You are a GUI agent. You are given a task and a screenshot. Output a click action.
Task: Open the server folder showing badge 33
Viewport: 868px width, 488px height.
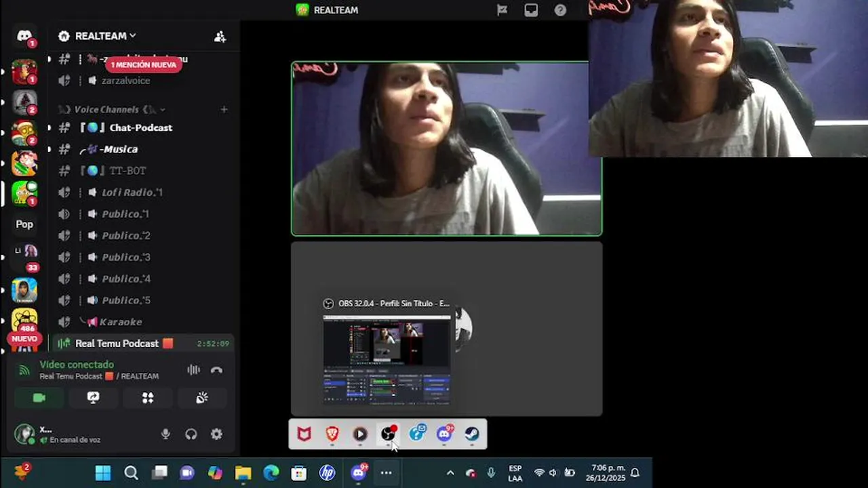coord(24,255)
